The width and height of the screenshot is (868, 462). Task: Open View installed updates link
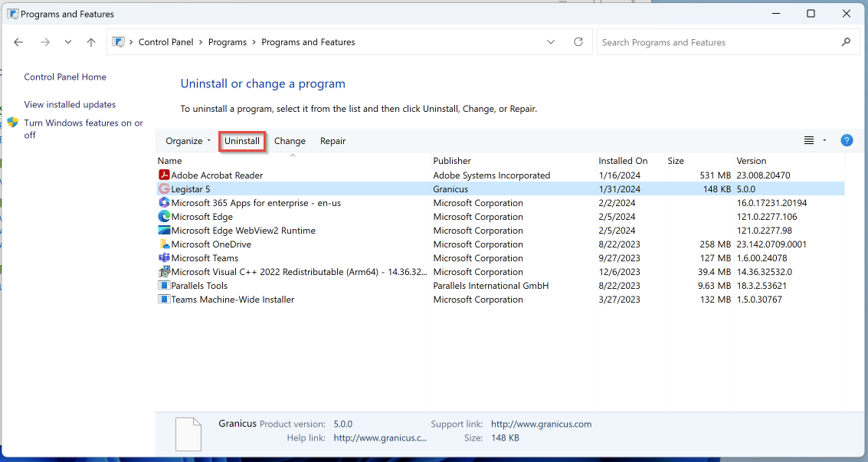tap(70, 105)
